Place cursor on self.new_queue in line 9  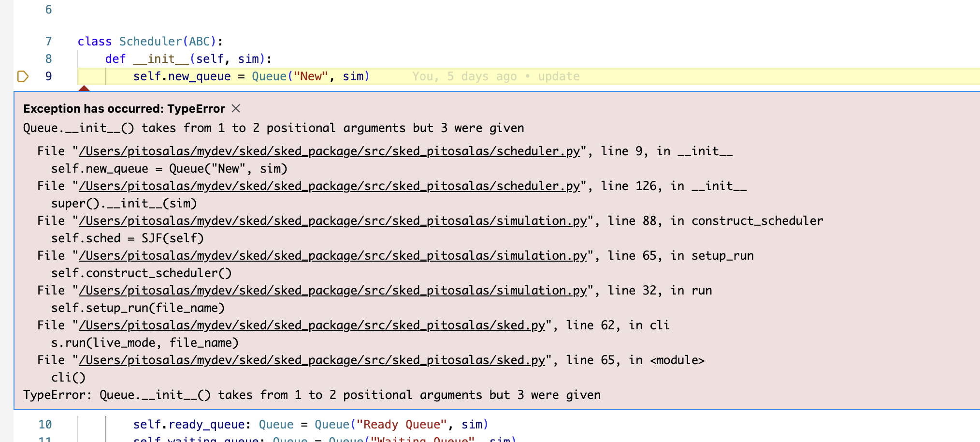tap(182, 76)
